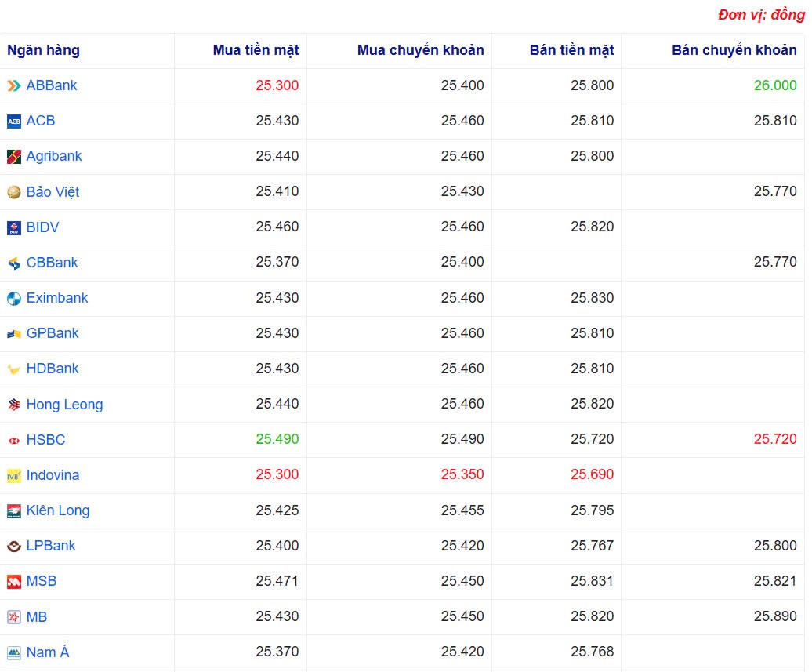Open the HDBank bank page link
Viewport: 812px width, 672px height.
pos(52,369)
